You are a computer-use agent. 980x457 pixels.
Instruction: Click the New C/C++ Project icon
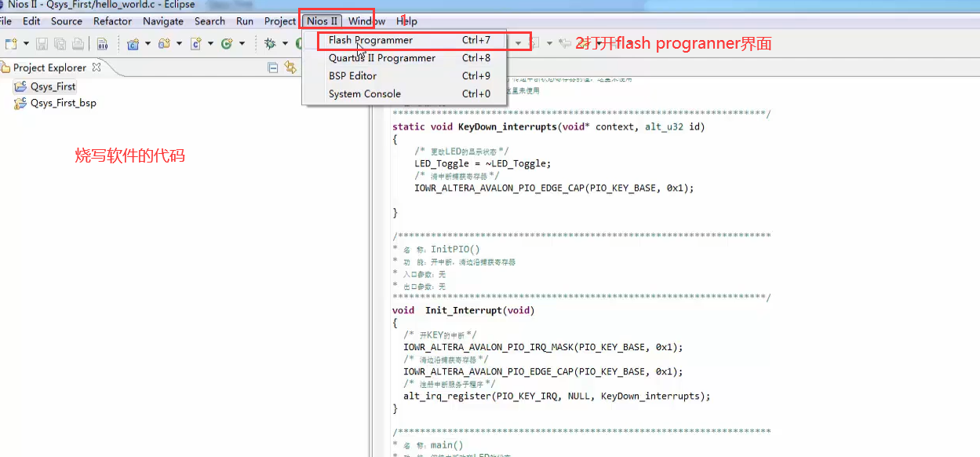pyautogui.click(x=133, y=43)
